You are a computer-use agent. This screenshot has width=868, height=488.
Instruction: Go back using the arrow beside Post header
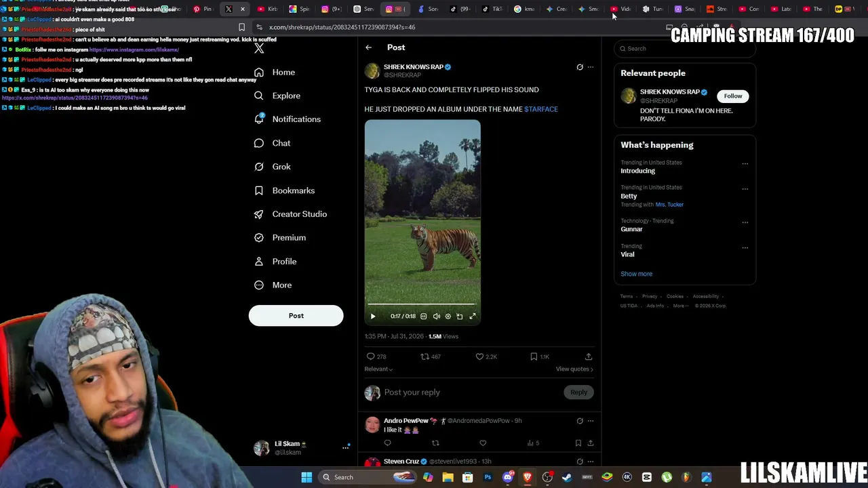coord(368,47)
